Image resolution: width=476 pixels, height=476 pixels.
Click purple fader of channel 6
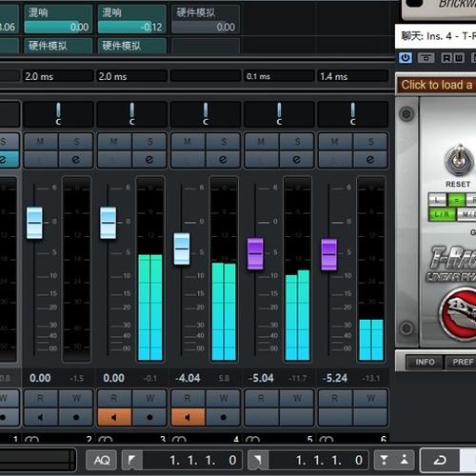pyautogui.click(x=329, y=254)
